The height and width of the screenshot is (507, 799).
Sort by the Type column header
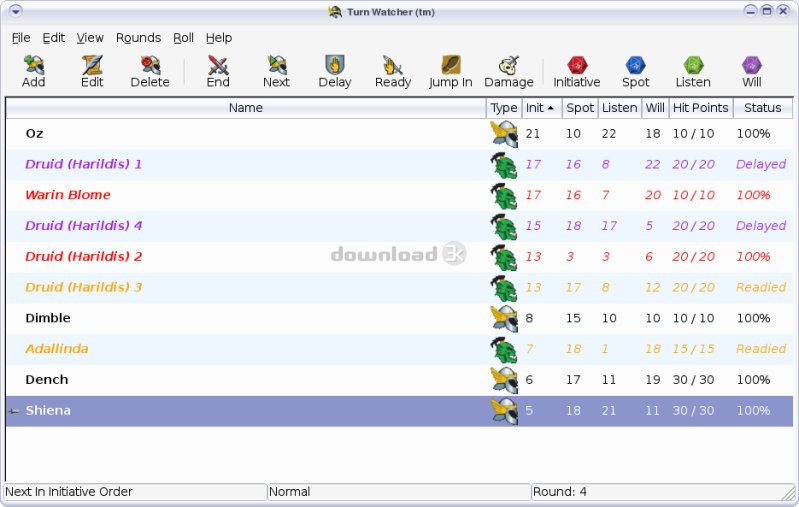[504, 108]
